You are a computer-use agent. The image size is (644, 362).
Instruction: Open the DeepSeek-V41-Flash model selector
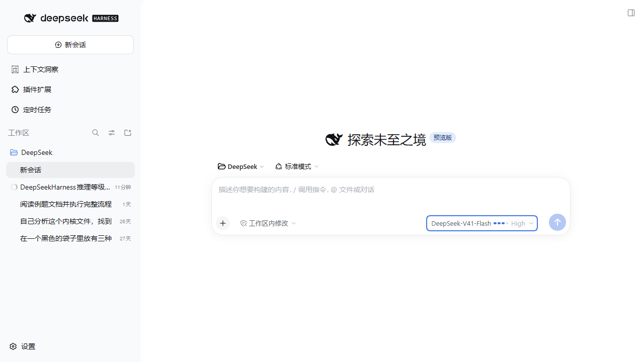pos(481,223)
